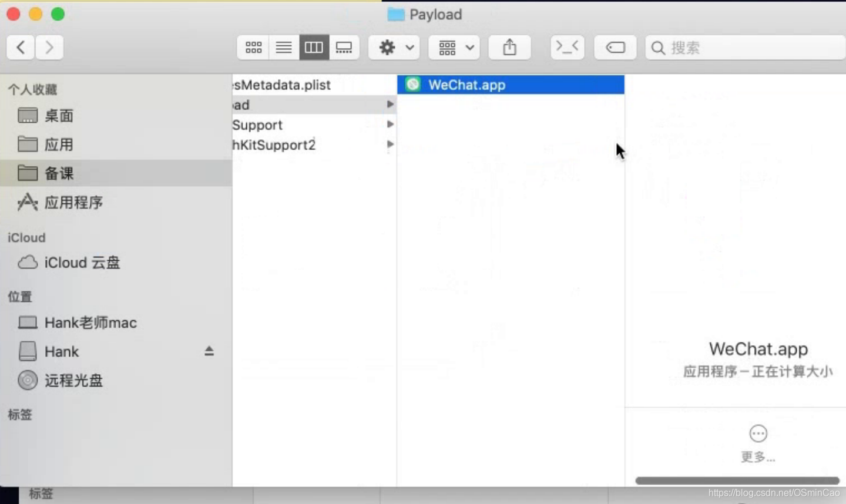Minimize the Finder window

coord(35,14)
